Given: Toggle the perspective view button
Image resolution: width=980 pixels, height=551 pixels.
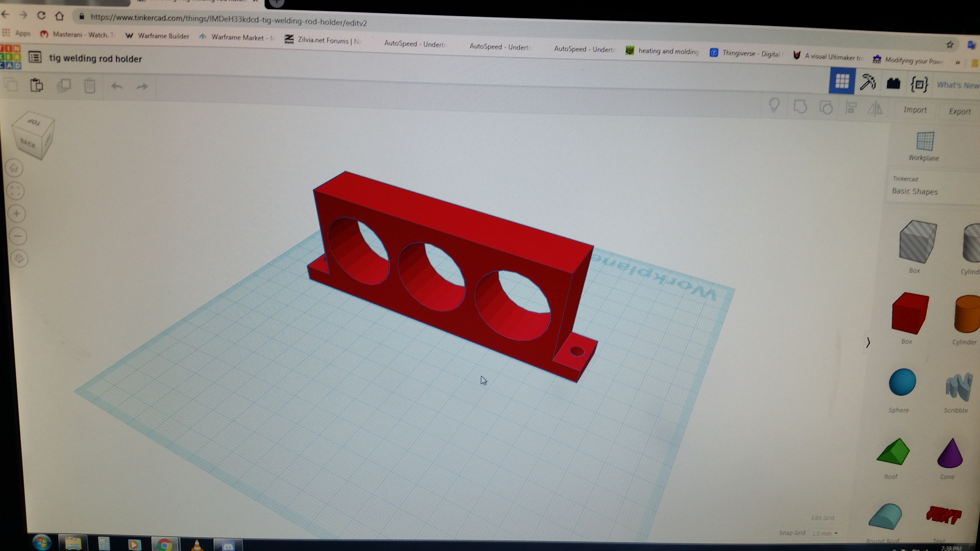Looking at the screenshot, I should click(19, 259).
